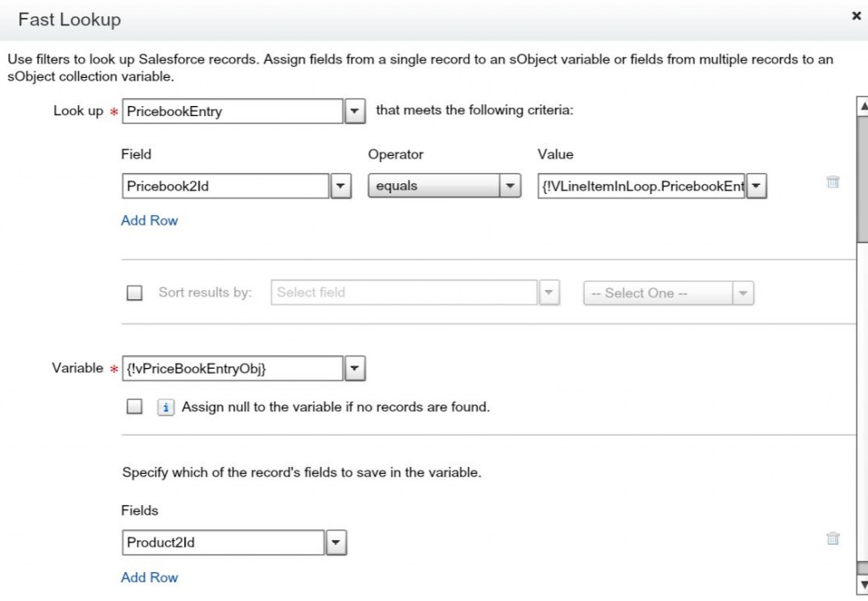This screenshot has width=868, height=601.
Task: Enable the Sort results by checkbox
Action: 134,293
